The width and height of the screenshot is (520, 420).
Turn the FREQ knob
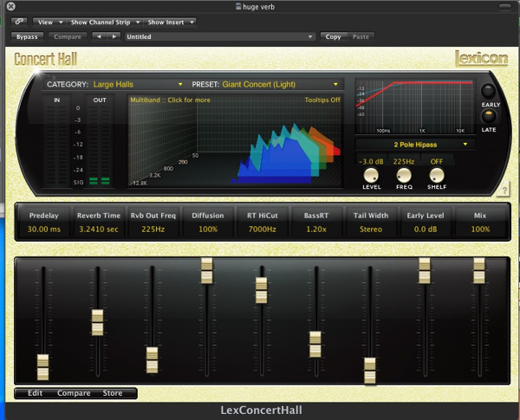pos(404,175)
